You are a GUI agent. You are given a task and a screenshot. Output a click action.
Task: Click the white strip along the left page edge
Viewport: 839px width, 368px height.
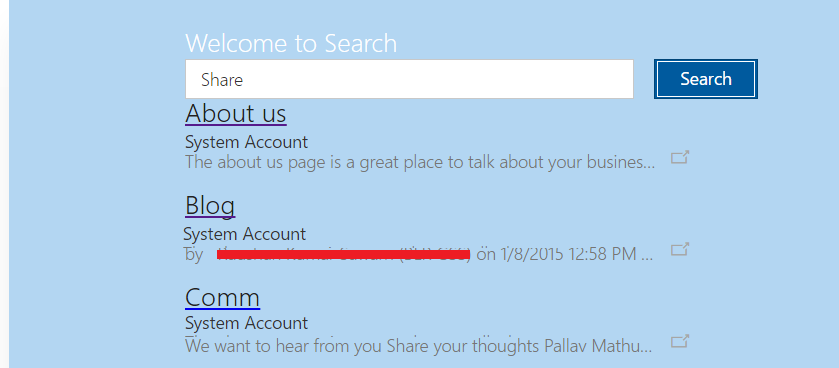tap(4, 184)
